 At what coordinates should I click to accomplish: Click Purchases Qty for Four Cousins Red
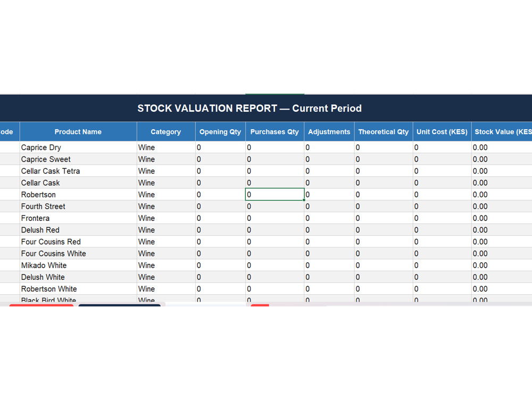pos(275,242)
